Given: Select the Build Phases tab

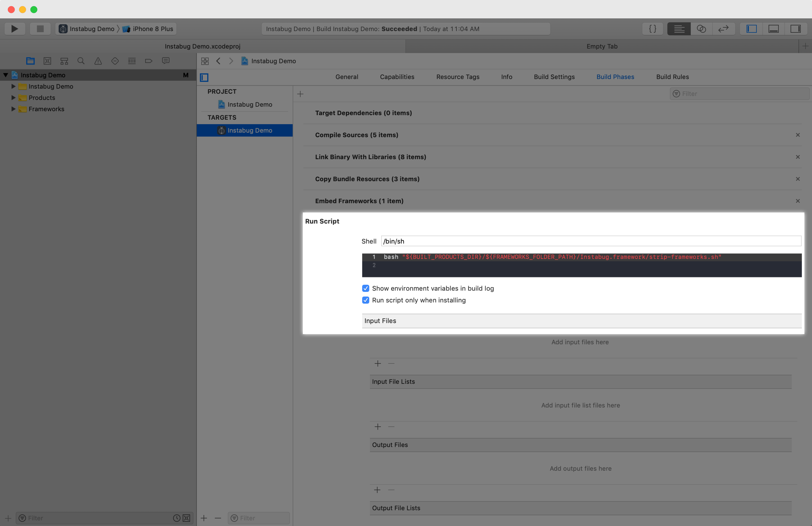Looking at the screenshot, I should click(615, 77).
